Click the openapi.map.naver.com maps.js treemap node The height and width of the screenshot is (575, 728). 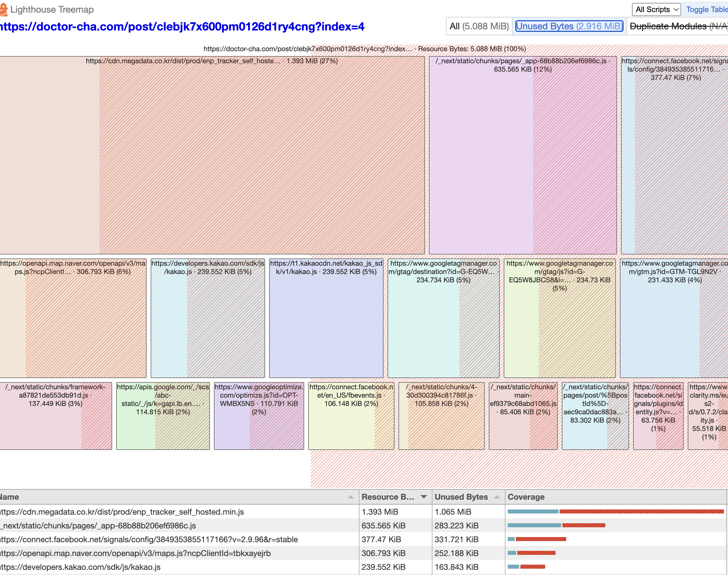click(x=73, y=318)
